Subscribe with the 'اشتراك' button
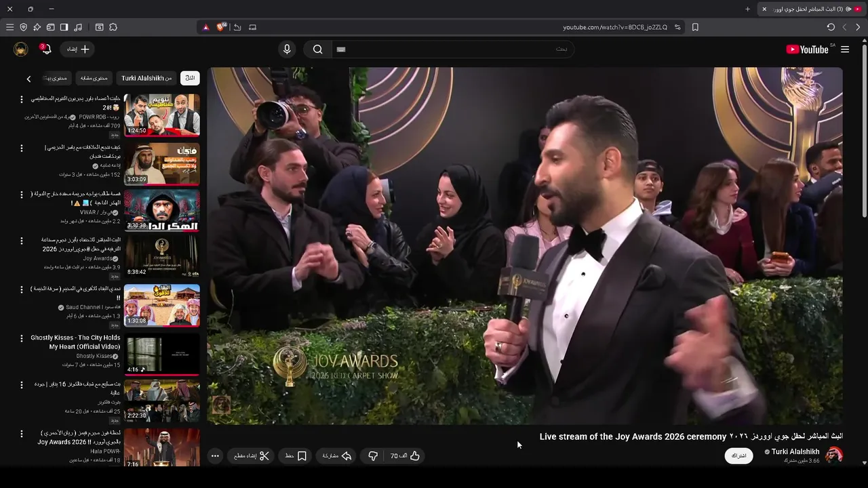Image resolution: width=868 pixels, height=488 pixels. 739,455
